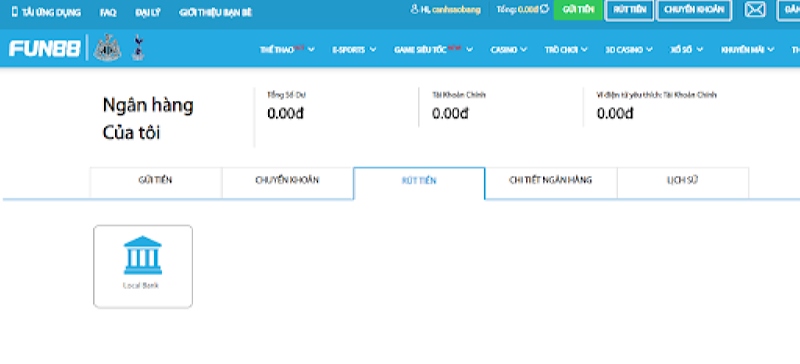Open the FAQ link
Screen dimensions: 800x364
(108, 13)
